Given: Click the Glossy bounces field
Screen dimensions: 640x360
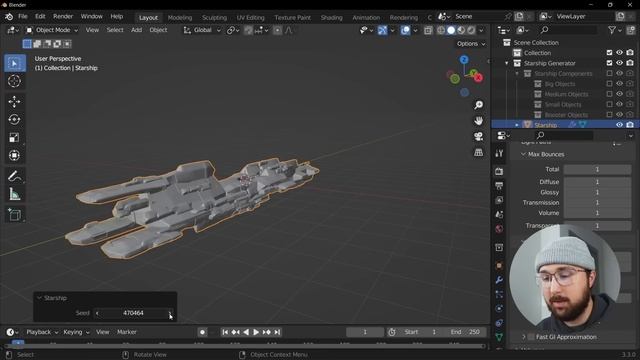Looking at the screenshot, I should [x=597, y=192].
